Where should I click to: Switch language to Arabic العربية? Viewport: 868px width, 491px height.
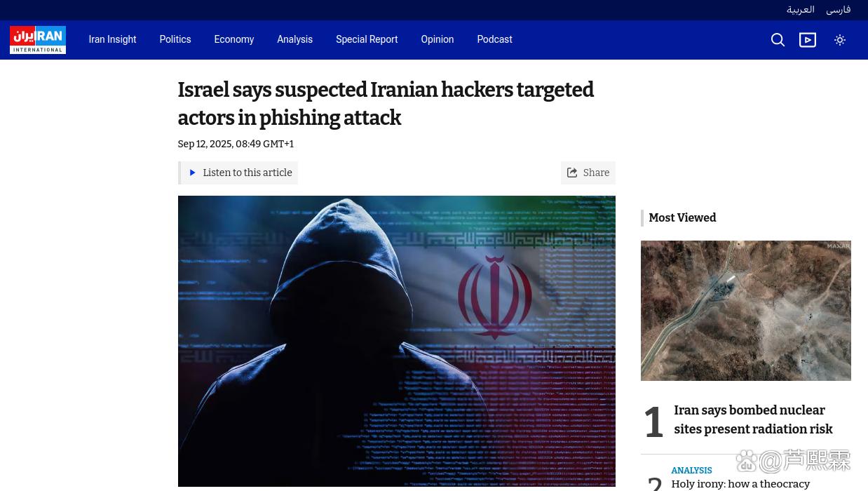tap(801, 10)
